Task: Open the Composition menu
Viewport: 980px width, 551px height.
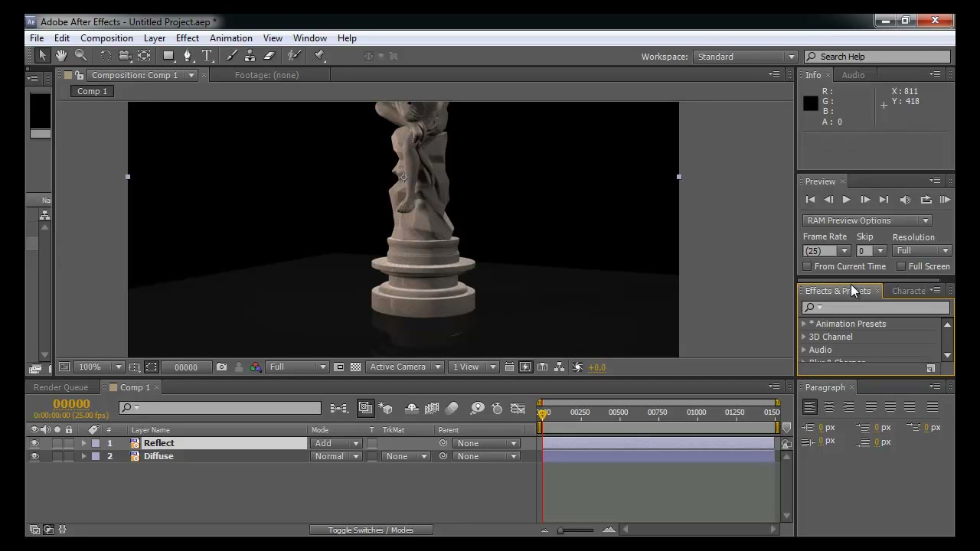Action: (106, 38)
